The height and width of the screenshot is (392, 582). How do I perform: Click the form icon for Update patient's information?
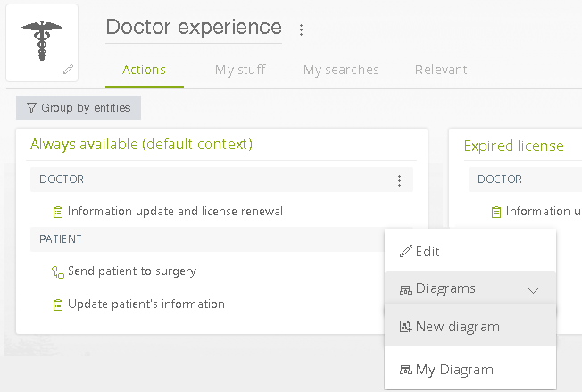58,304
